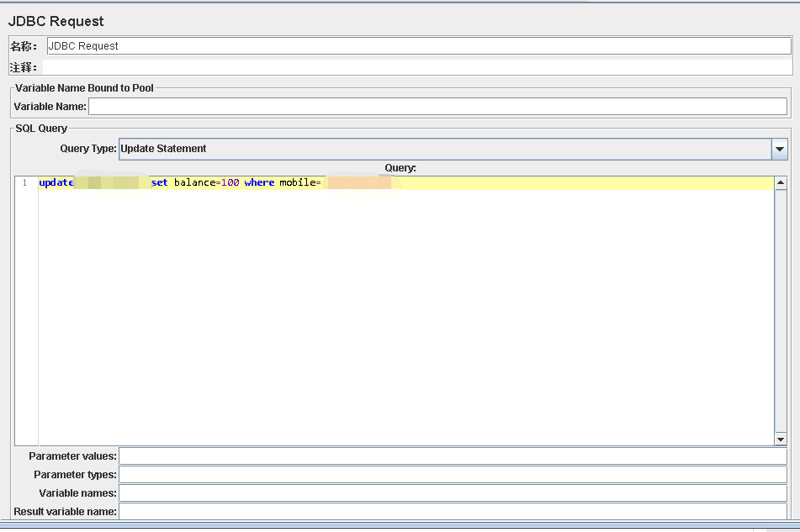Click the Query Type dropdown arrow
Image resolution: width=800 pixels, height=532 pixels.
pos(780,150)
